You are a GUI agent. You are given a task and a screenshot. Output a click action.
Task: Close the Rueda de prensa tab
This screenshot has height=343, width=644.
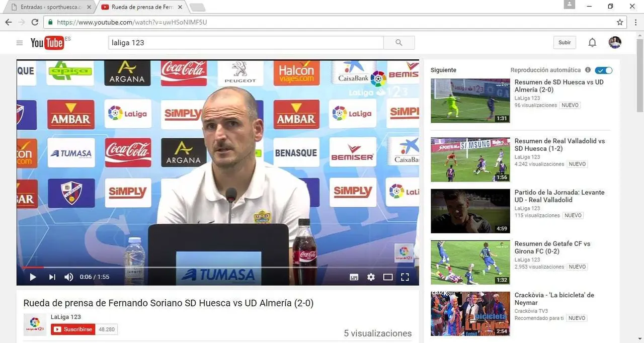click(180, 7)
